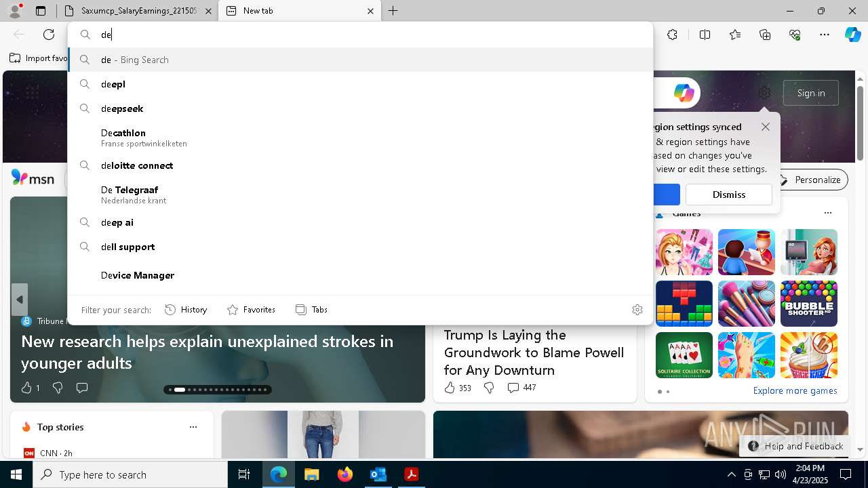The image size is (868, 488).
Task: Select the De Telegraaf suggestion
Action: [361, 194]
